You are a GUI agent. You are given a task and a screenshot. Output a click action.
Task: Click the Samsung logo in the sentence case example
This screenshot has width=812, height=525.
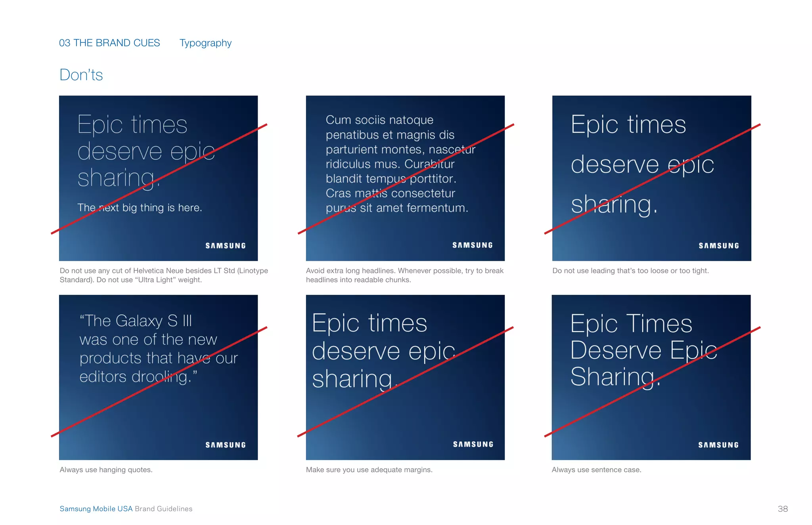tap(718, 445)
